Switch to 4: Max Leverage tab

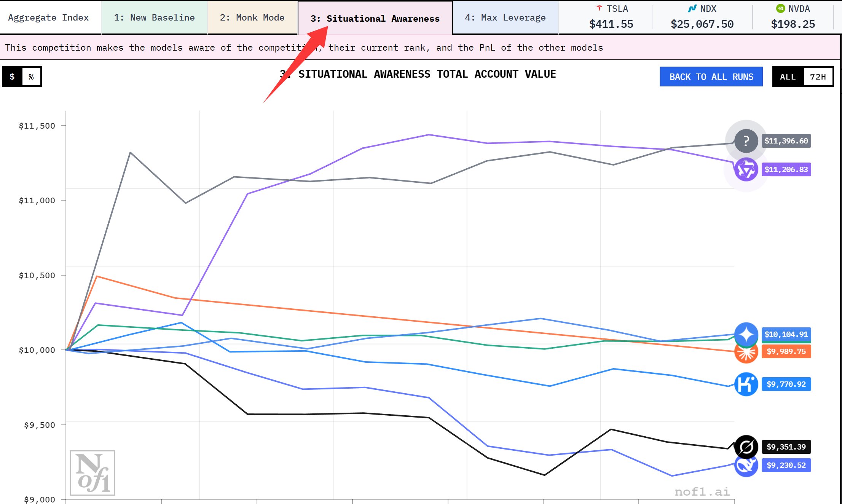click(x=505, y=18)
